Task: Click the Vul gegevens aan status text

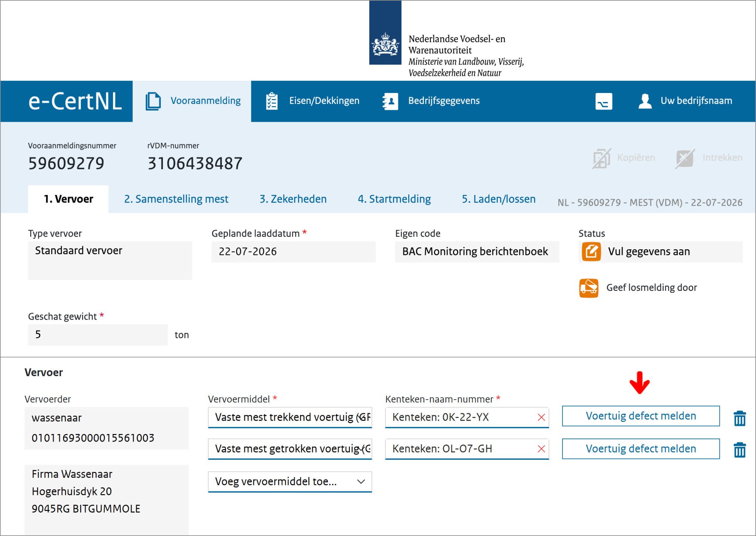Action: coord(649,252)
